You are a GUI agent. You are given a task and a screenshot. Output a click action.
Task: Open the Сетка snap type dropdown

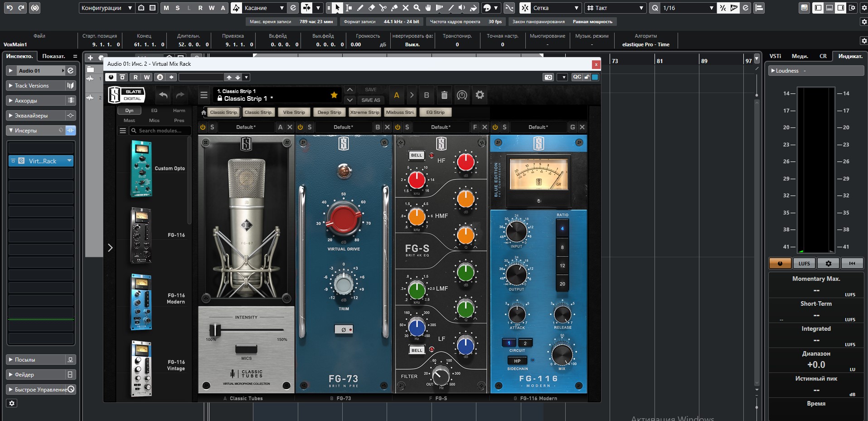point(556,8)
